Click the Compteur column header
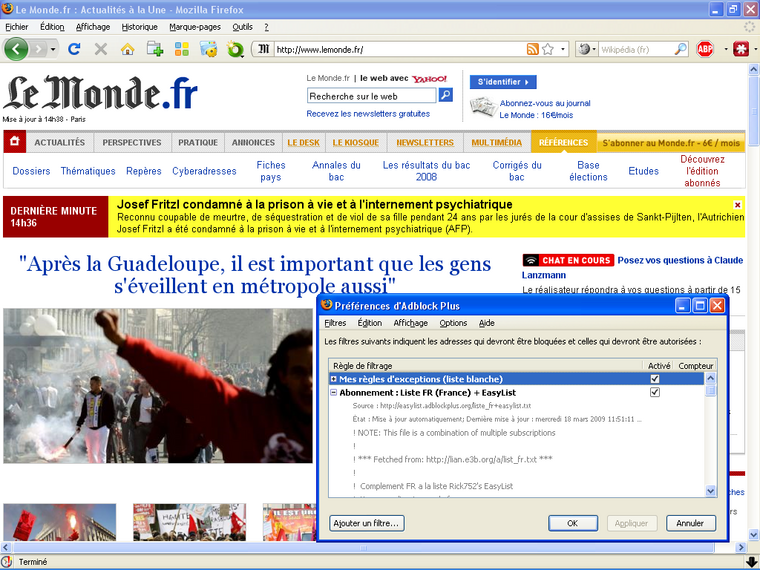 tap(696, 366)
